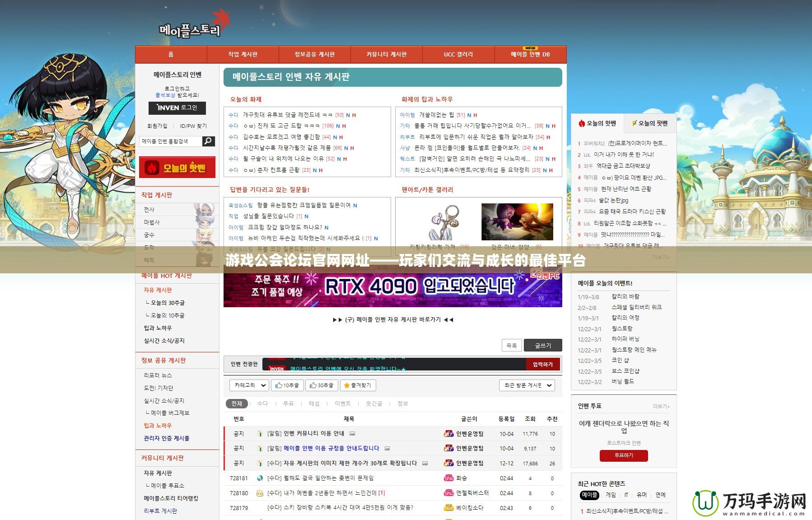The image size is (812, 520).
Task: Open 리포터 뉴스 sidebar link
Action: pyautogui.click(x=158, y=375)
